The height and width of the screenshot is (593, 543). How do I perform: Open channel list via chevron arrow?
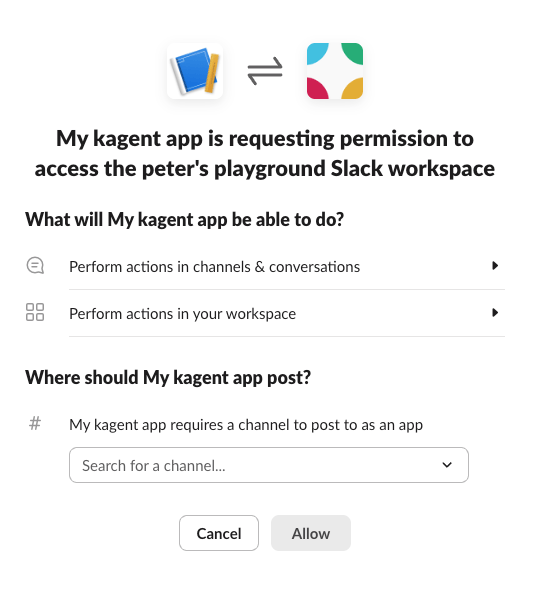[x=447, y=465]
